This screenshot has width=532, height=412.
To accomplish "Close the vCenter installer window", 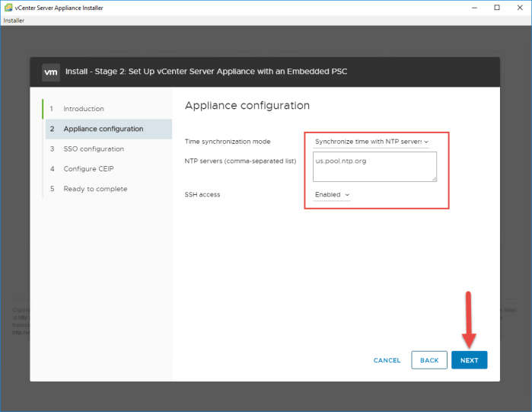I will coord(519,7).
